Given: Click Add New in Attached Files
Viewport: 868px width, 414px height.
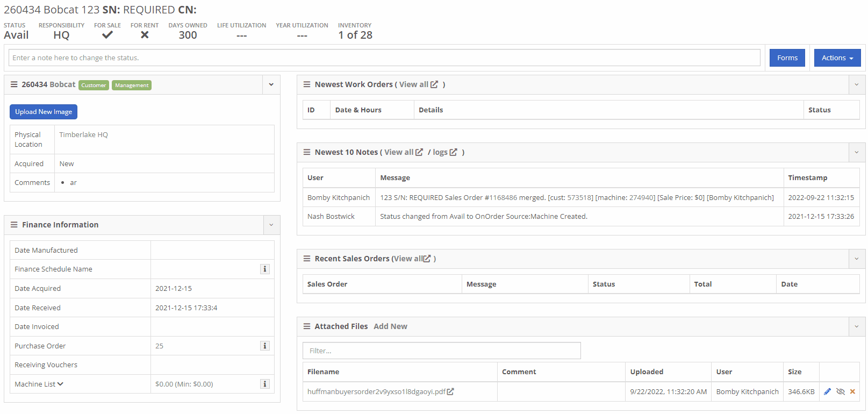Looking at the screenshot, I should point(390,326).
